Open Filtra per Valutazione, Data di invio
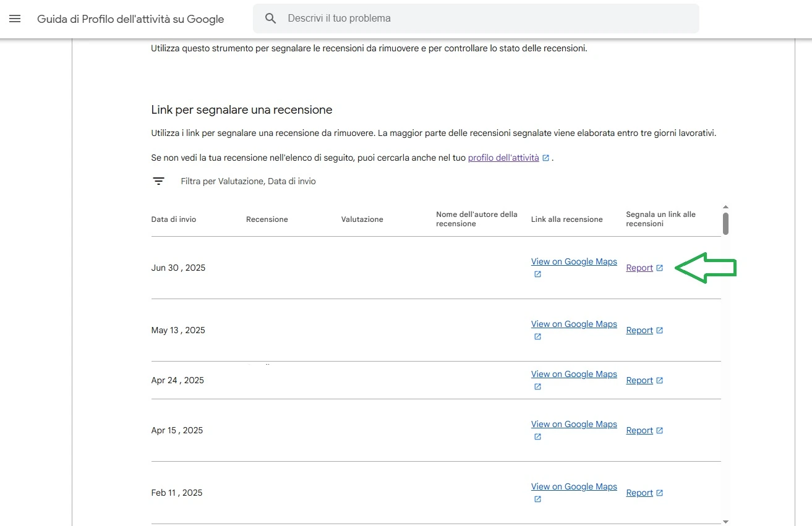Screen dimensions: 812x526 click(x=248, y=181)
